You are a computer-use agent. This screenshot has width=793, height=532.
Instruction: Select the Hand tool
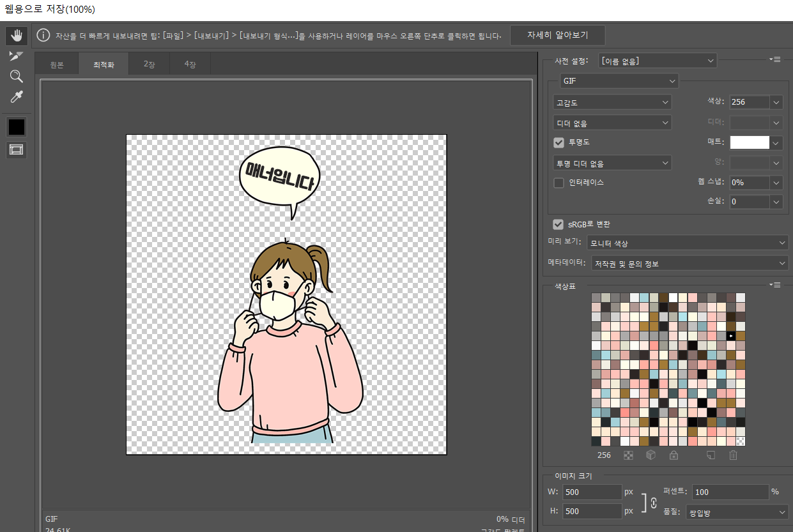16,35
